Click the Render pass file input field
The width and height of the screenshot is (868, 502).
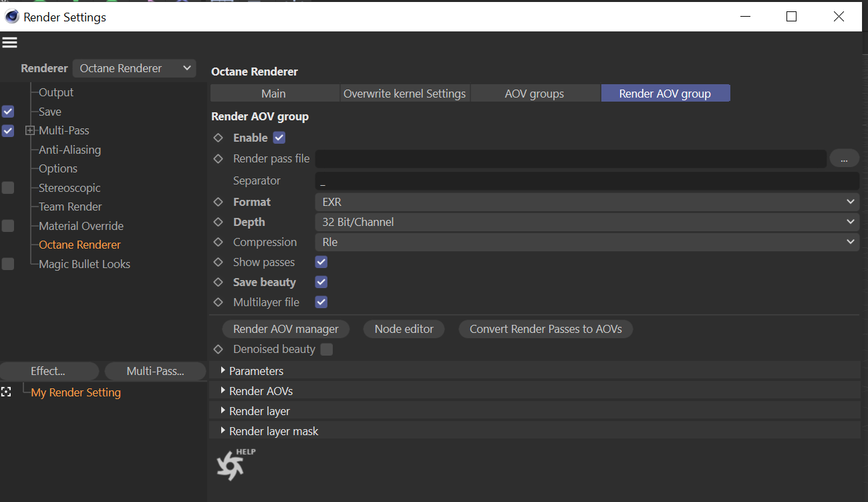coord(571,159)
